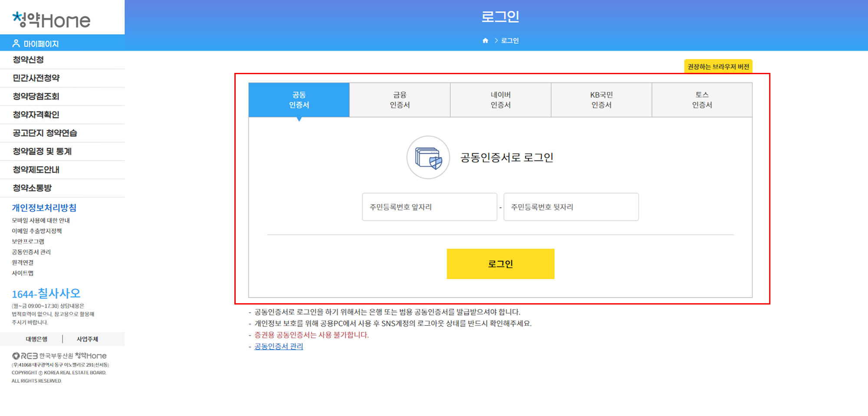Screen dimensions: 868x416
Task: Select the 마이페이지 person icon
Action: 16,43
